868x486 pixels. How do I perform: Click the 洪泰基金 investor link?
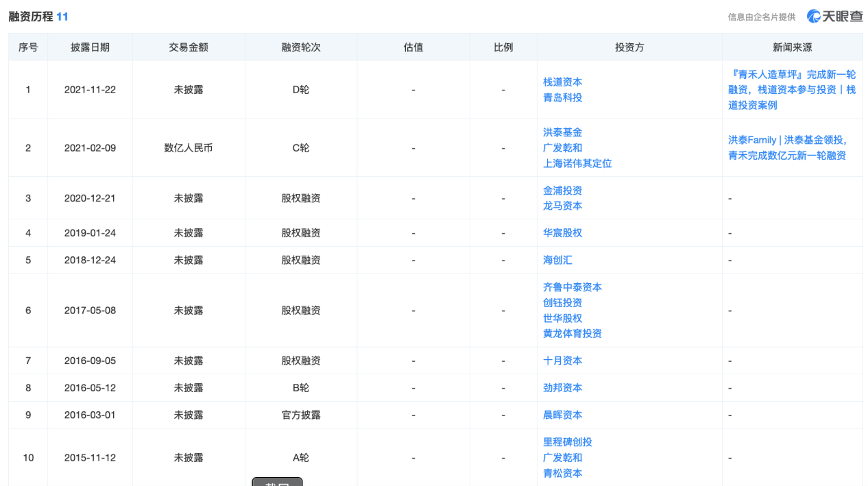coord(562,132)
